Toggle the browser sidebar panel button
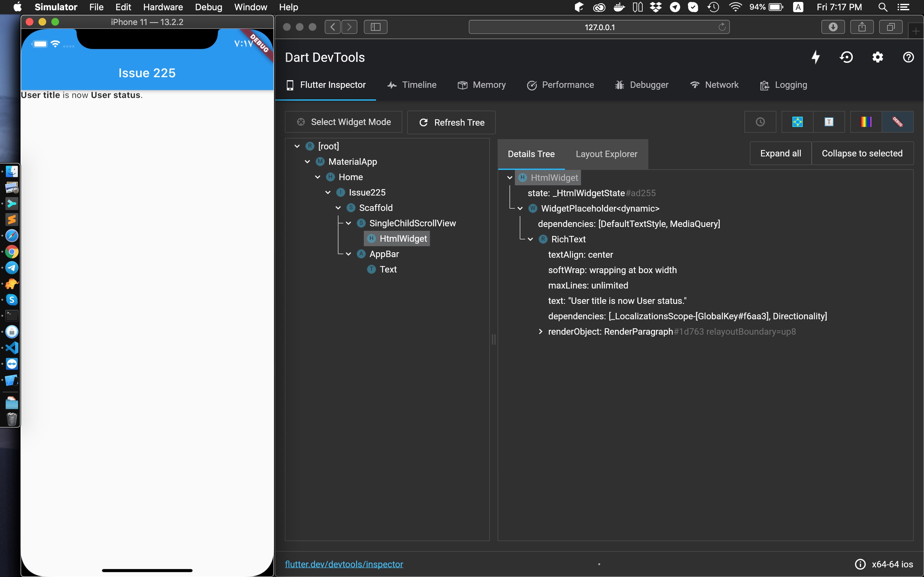 pos(375,27)
